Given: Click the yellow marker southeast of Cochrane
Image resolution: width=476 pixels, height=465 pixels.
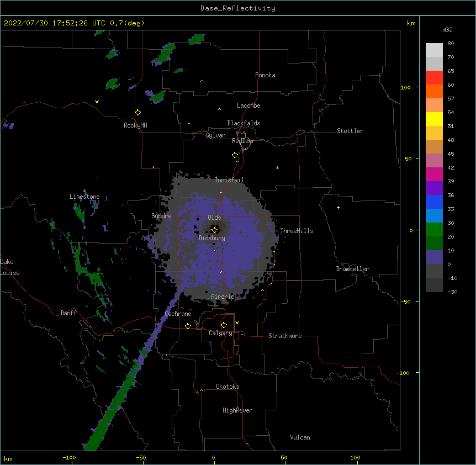Looking at the screenshot, I should (x=188, y=326).
